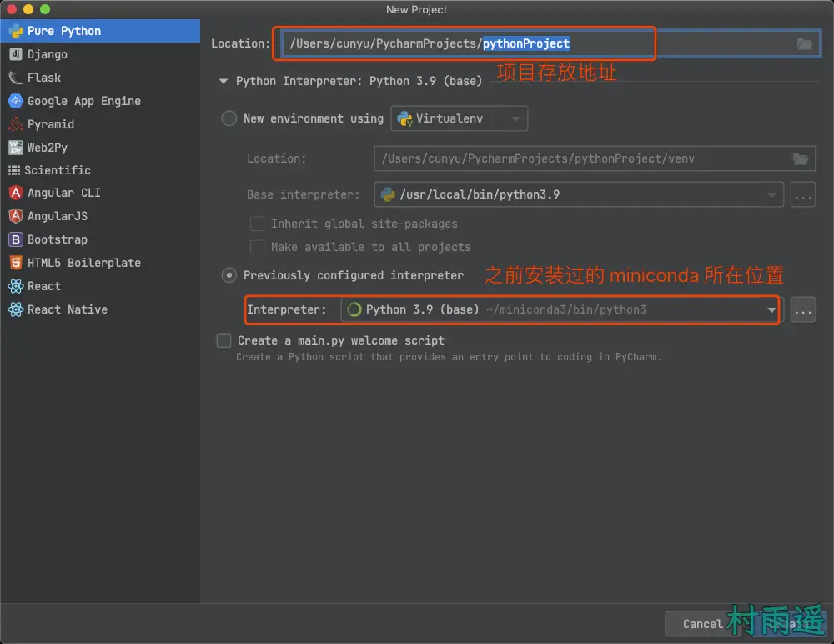Screen dimensions: 834x644
Task: Select the Pyramid project icon
Action: (15, 124)
